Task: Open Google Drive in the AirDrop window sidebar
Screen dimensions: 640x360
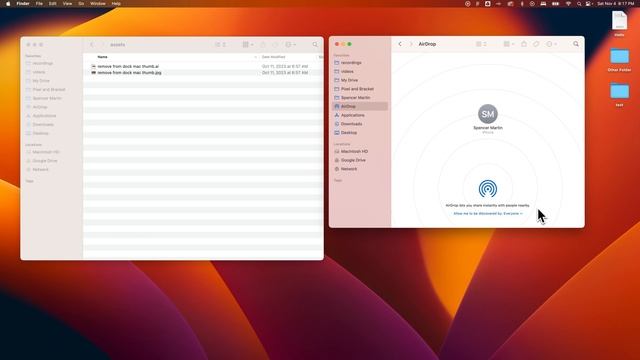Action: [360, 160]
